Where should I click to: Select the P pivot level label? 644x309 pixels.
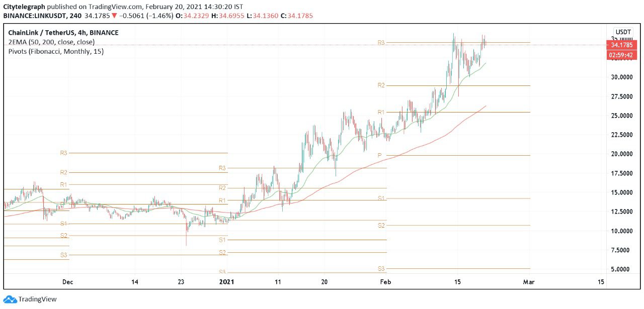(380, 156)
